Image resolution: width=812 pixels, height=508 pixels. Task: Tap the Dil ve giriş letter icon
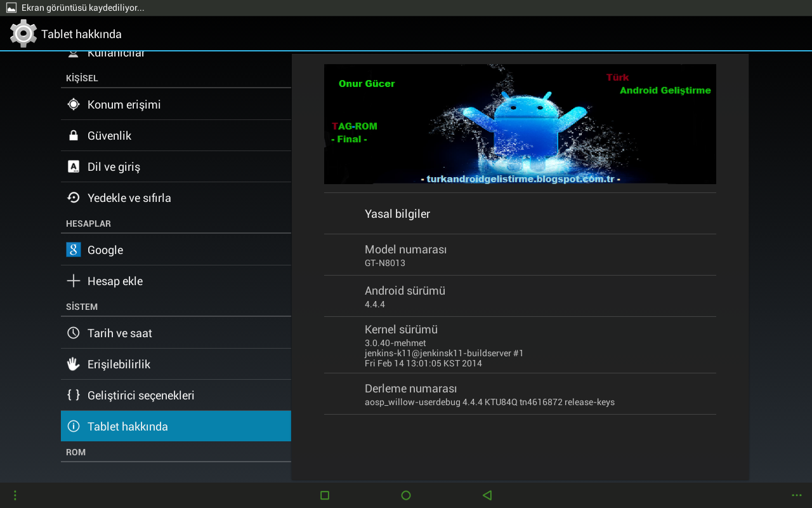click(x=74, y=166)
